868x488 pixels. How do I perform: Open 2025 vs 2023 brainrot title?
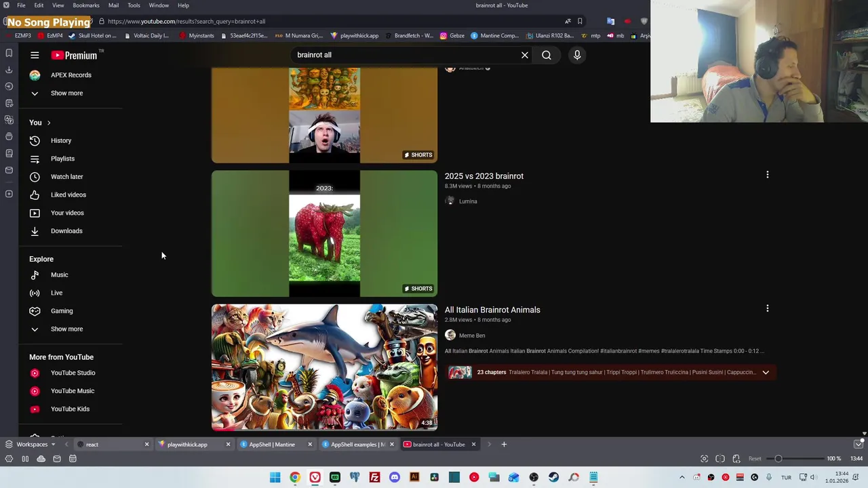pyautogui.click(x=484, y=176)
